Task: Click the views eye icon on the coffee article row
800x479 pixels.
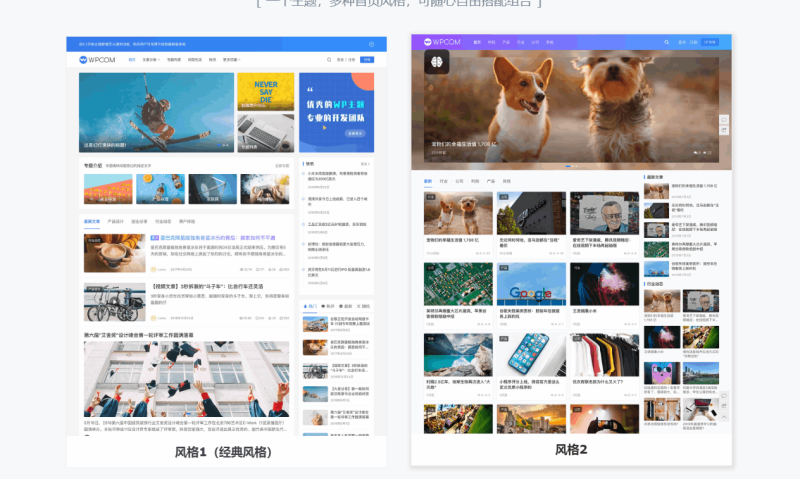Action: click(x=242, y=269)
